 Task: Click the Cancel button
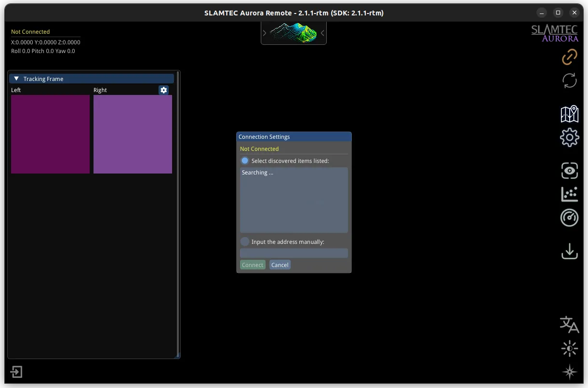coord(280,265)
